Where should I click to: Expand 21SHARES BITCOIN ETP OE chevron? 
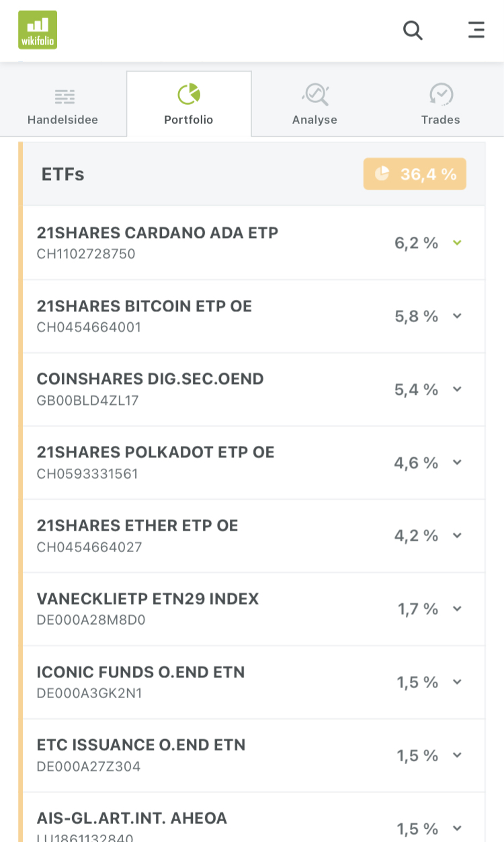458,316
